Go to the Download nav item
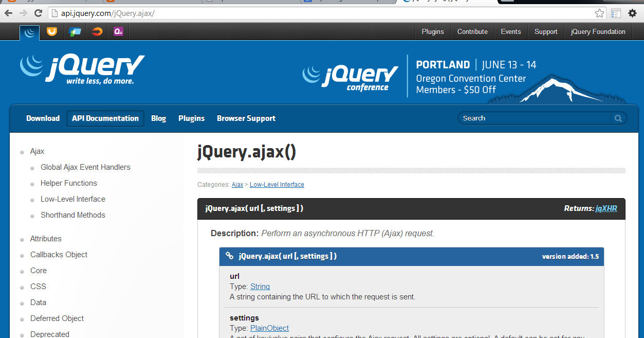The image size is (644, 338). pos(43,118)
